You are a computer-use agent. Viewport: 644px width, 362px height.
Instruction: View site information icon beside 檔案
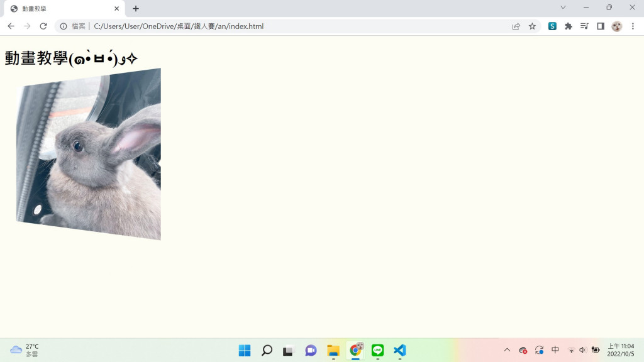[x=64, y=26]
